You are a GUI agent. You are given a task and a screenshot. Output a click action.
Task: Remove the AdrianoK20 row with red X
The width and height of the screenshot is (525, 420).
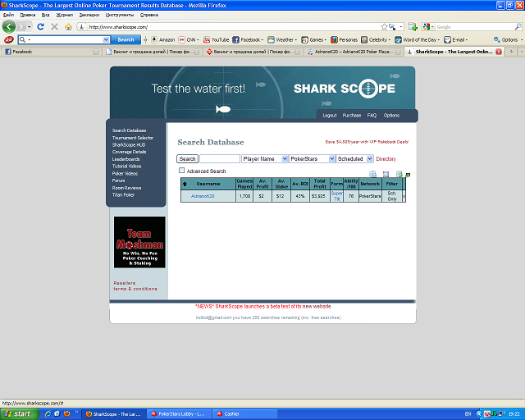404,196
